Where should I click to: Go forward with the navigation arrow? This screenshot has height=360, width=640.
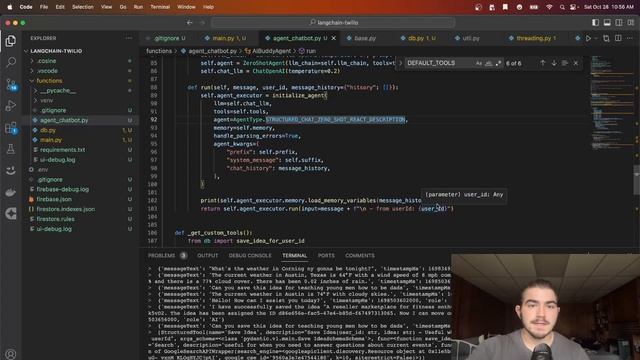tap(202, 23)
